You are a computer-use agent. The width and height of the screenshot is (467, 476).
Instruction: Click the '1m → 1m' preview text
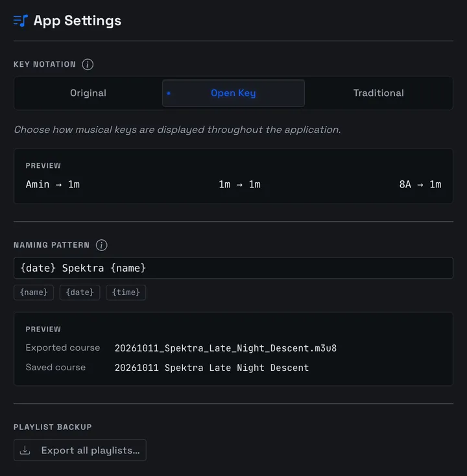(239, 185)
